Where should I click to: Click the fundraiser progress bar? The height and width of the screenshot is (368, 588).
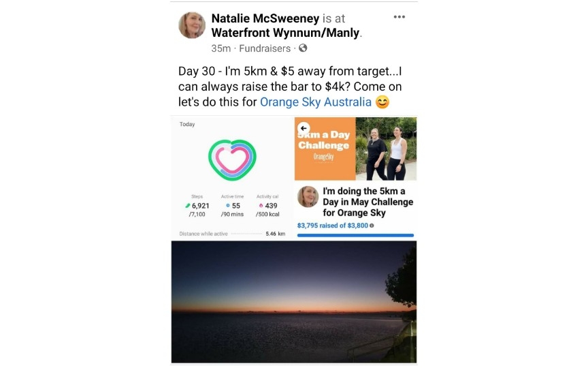[x=355, y=235]
